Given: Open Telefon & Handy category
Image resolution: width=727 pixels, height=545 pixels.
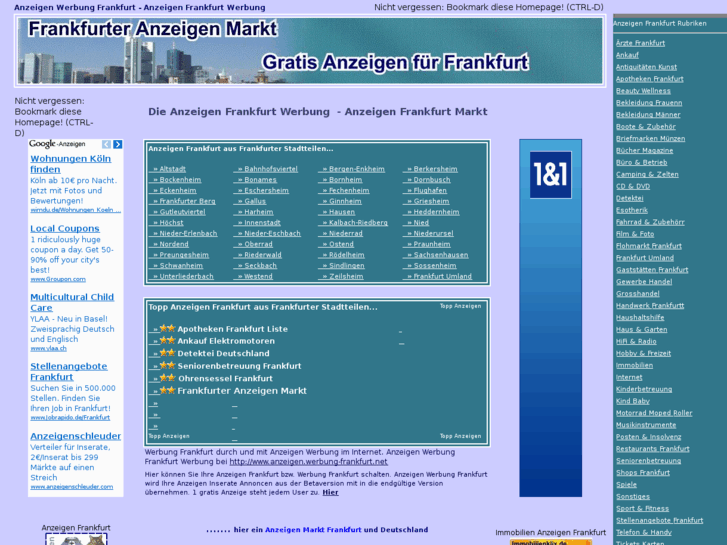Looking at the screenshot, I should [644, 532].
